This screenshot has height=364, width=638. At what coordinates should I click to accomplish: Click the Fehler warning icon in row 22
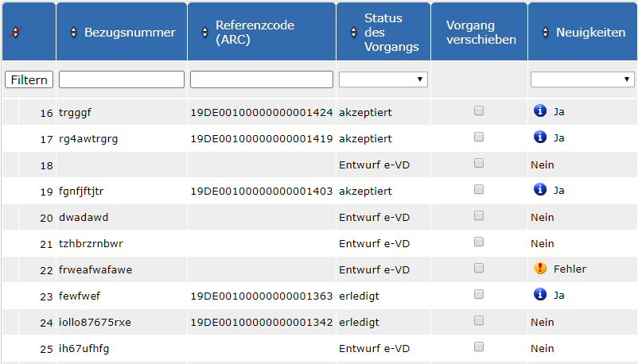click(540, 268)
